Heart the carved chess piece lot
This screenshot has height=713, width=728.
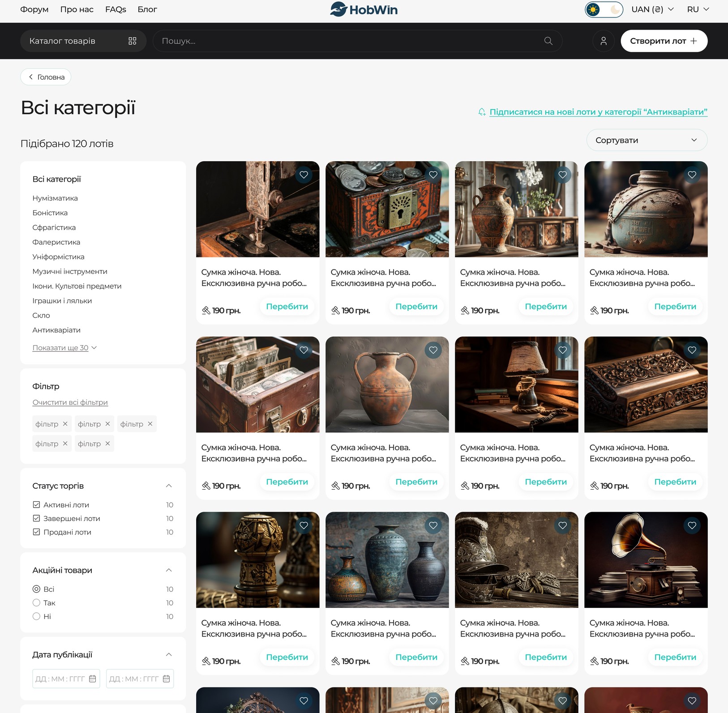point(304,526)
